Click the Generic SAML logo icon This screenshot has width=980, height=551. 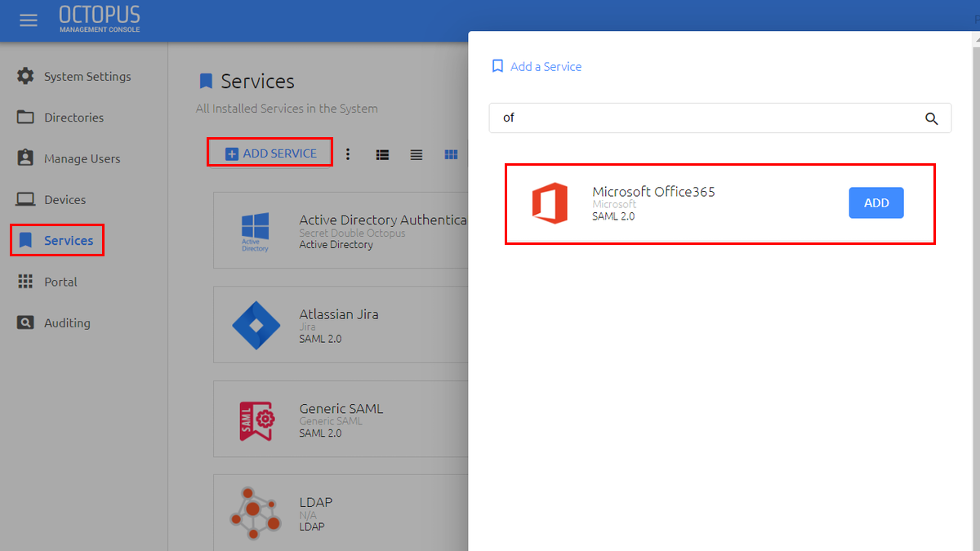coord(256,420)
